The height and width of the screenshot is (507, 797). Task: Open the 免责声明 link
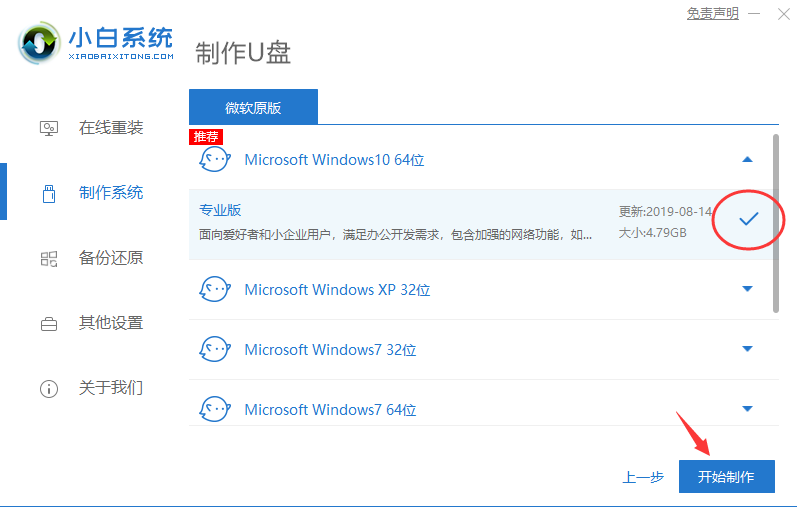pos(713,13)
